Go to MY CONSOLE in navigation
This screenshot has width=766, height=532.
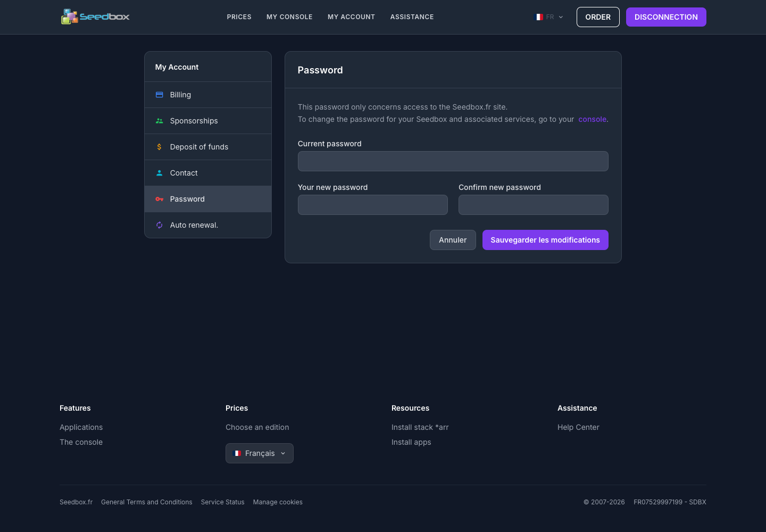pos(289,17)
